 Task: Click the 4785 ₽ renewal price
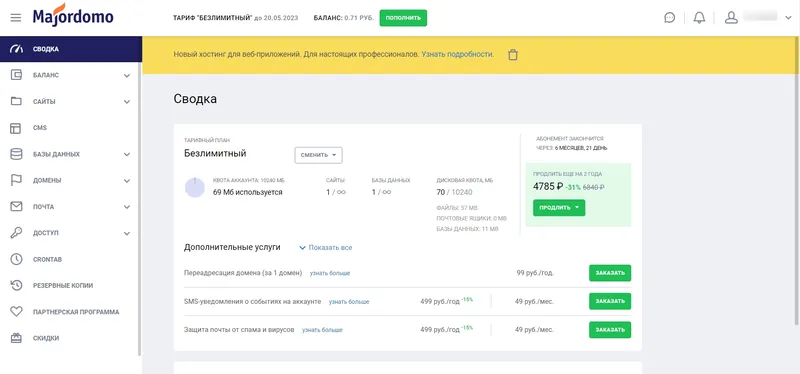click(x=547, y=187)
